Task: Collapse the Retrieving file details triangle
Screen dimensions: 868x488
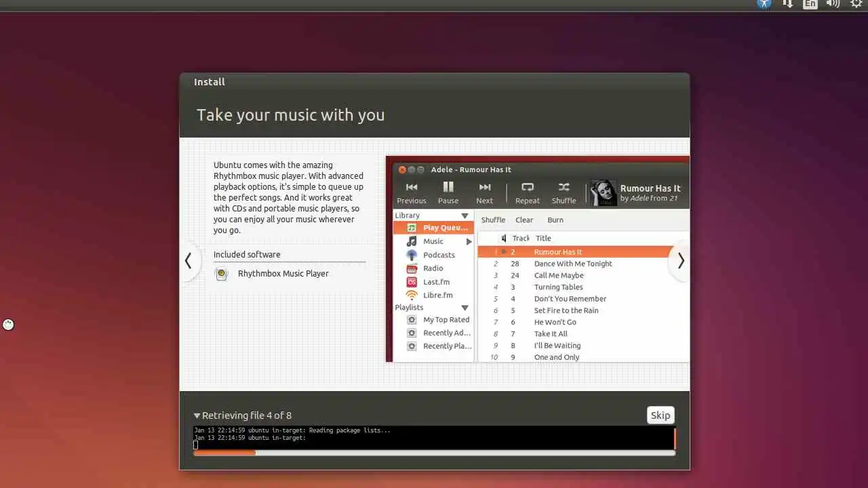Action: click(x=197, y=416)
